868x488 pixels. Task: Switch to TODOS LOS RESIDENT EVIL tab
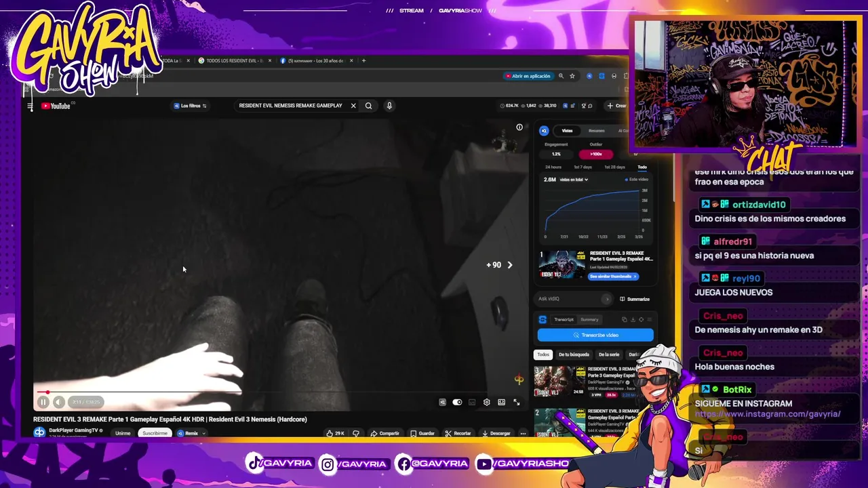[x=234, y=61]
